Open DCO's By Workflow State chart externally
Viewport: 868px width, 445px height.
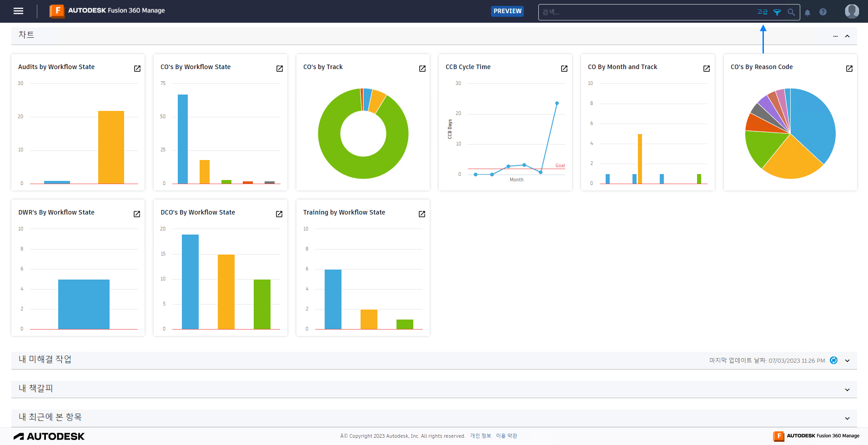click(279, 214)
